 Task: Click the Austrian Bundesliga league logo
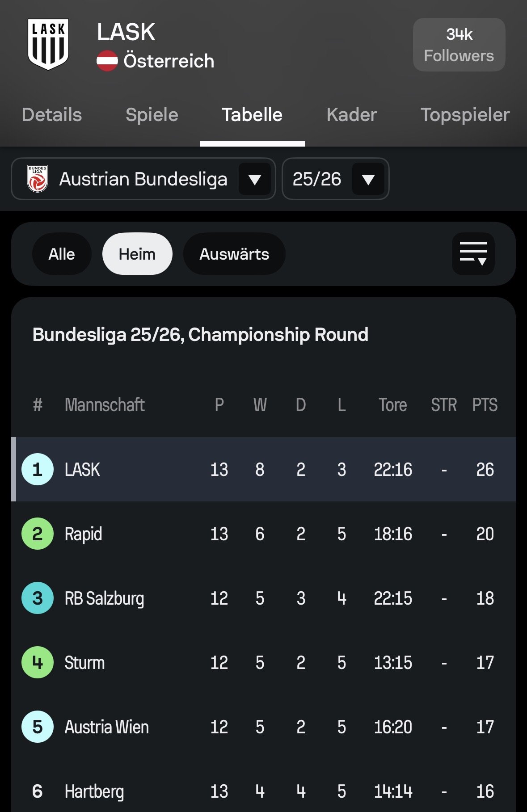[x=38, y=179]
